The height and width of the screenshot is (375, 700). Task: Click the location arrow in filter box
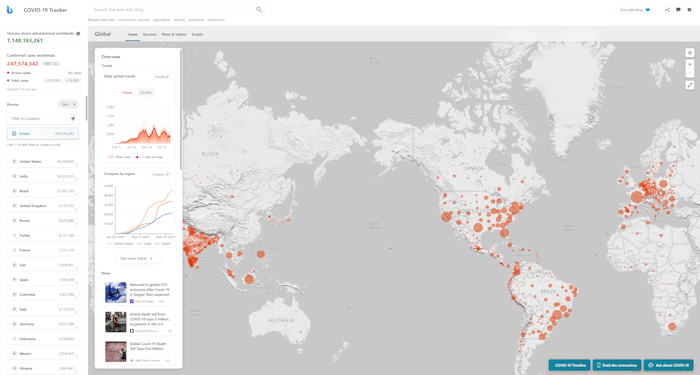[72, 119]
